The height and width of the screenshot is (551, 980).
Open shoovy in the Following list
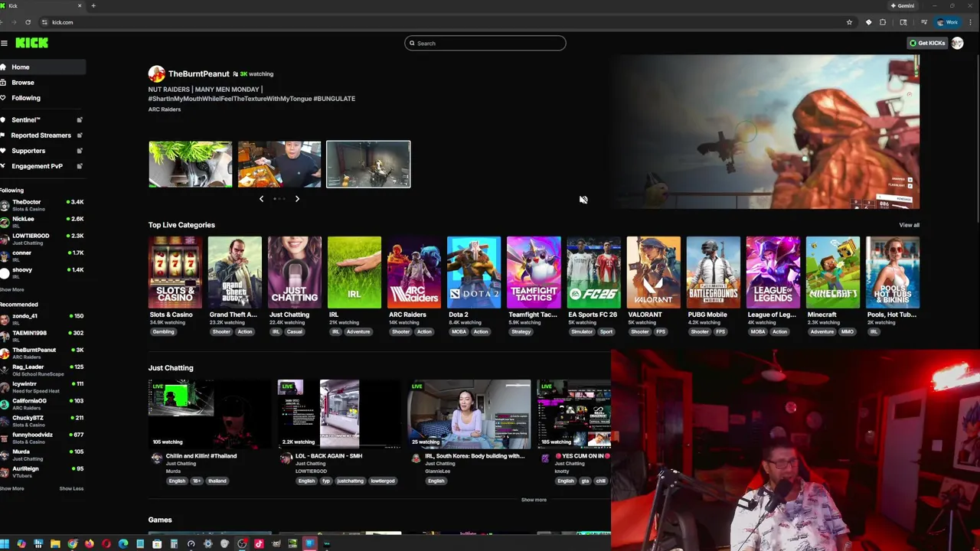(x=42, y=272)
